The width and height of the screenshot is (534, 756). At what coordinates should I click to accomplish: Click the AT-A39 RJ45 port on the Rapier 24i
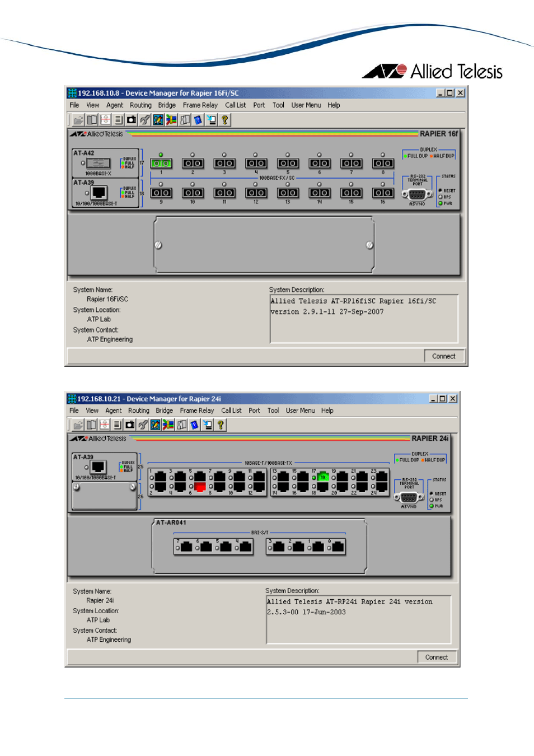(x=99, y=467)
